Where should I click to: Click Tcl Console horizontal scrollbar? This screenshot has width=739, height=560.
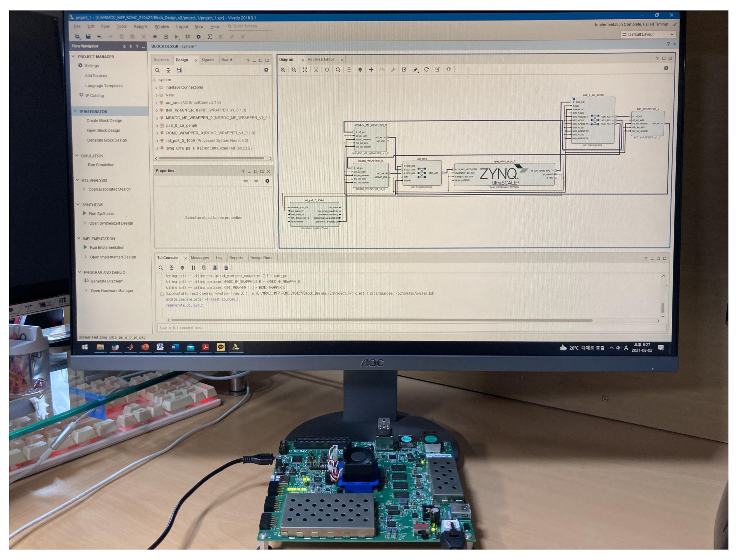(x=382, y=321)
